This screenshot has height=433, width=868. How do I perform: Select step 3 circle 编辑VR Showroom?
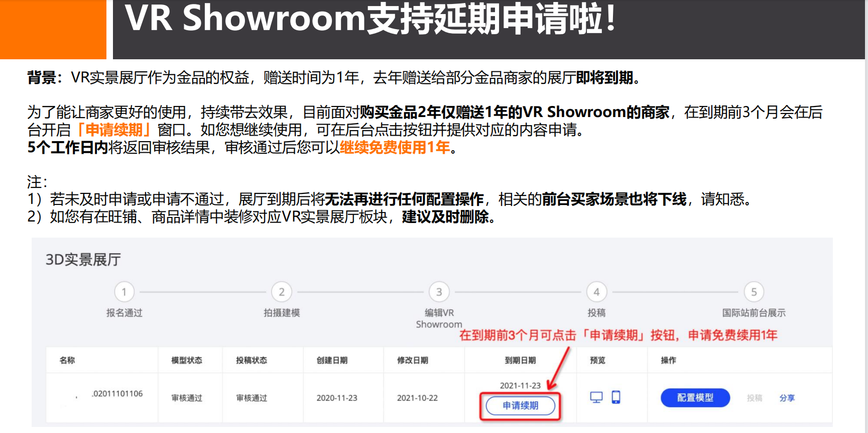pyautogui.click(x=439, y=292)
